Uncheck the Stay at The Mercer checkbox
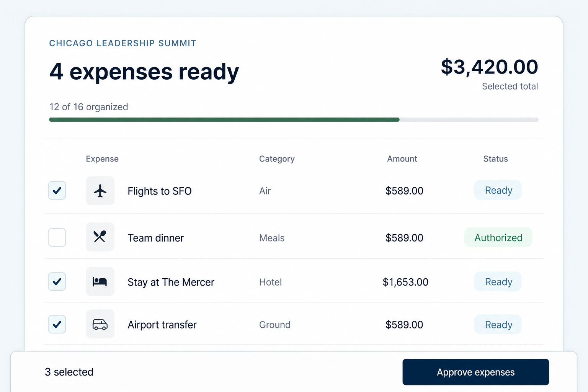 pos(57,282)
